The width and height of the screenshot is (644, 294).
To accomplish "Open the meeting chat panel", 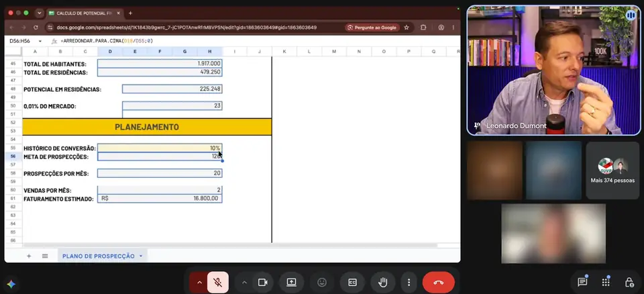I will click(x=582, y=283).
